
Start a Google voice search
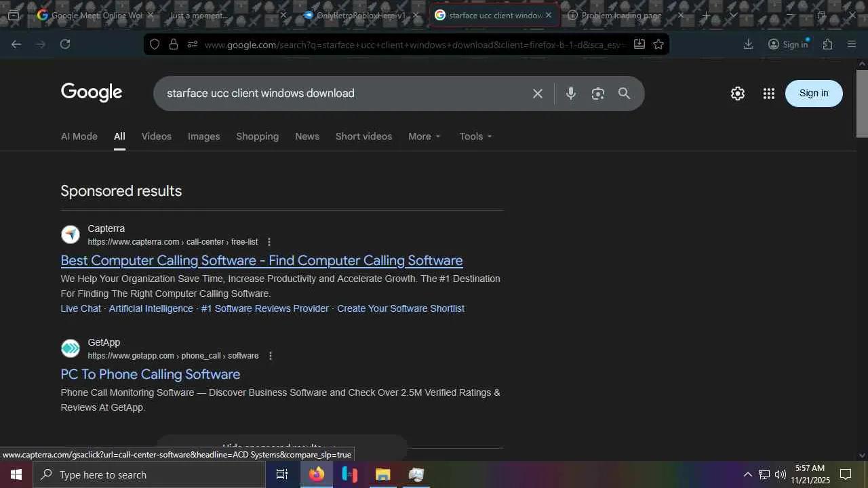[571, 94]
